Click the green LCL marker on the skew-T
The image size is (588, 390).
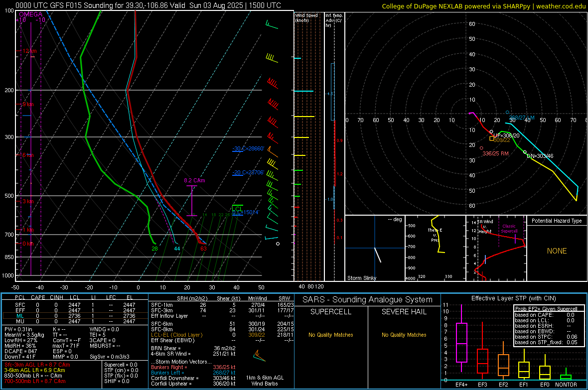coord(237,208)
